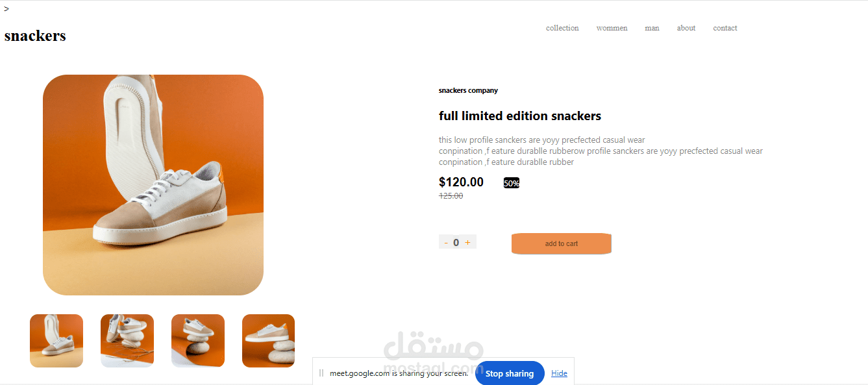Click the Stop sharing button

(x=510, y=373)
